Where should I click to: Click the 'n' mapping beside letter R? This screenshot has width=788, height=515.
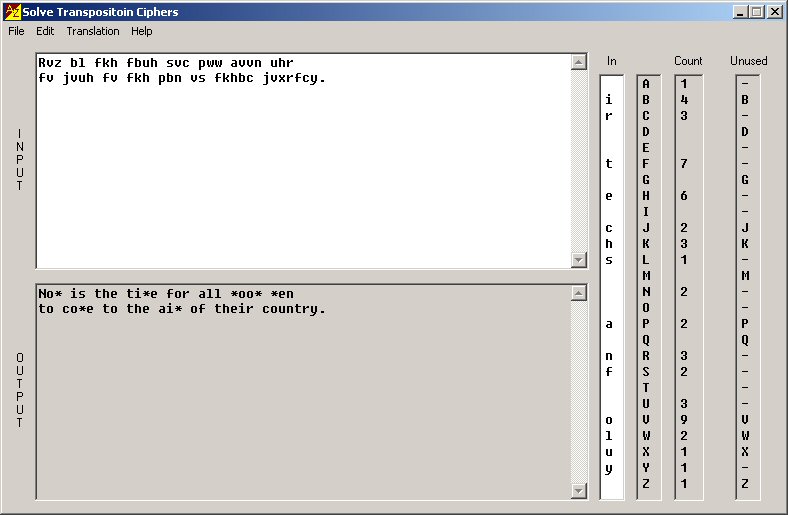609,356
